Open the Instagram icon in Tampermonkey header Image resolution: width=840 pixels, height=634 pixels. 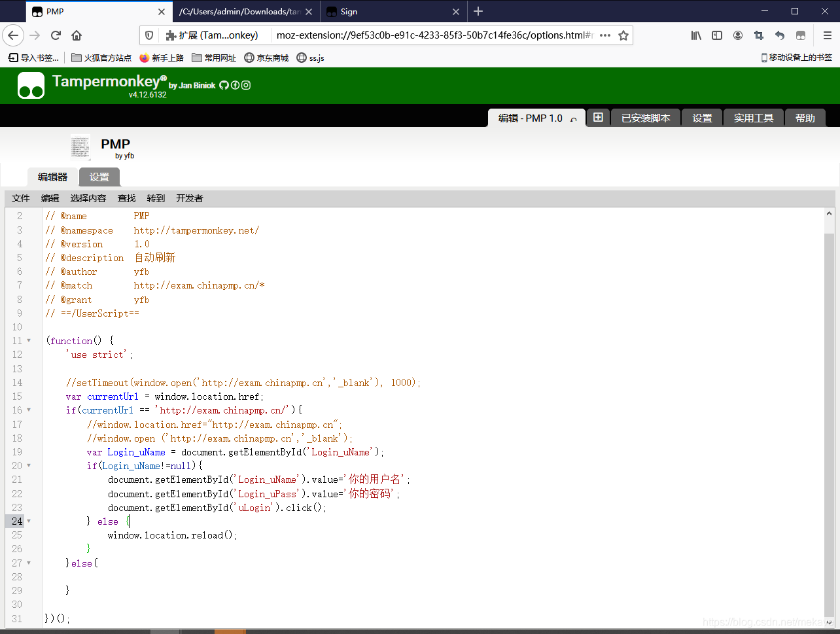[x=246, y=85]
